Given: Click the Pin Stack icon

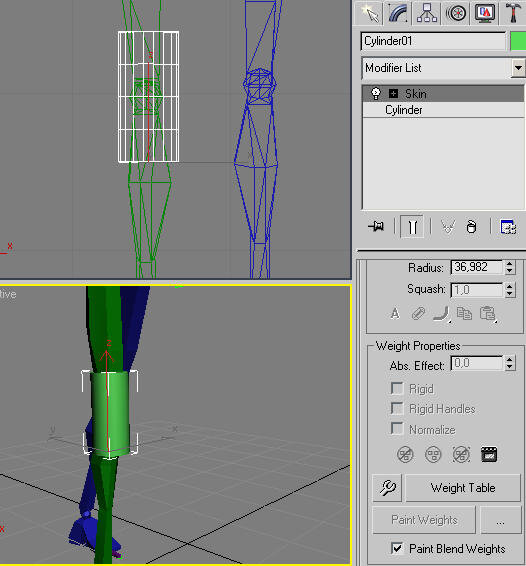Looking at the screenshot, I should [376, 227].
